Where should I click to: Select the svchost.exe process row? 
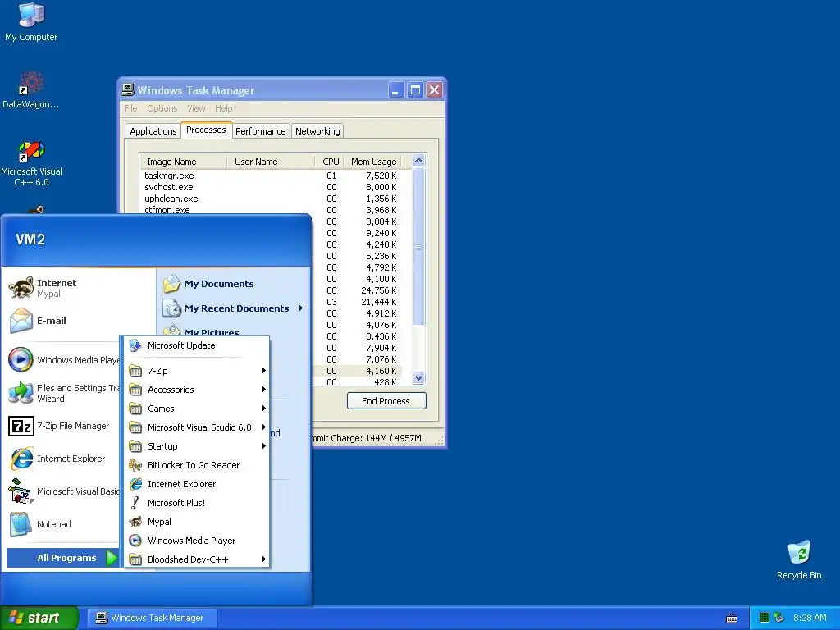coord(271,187)
